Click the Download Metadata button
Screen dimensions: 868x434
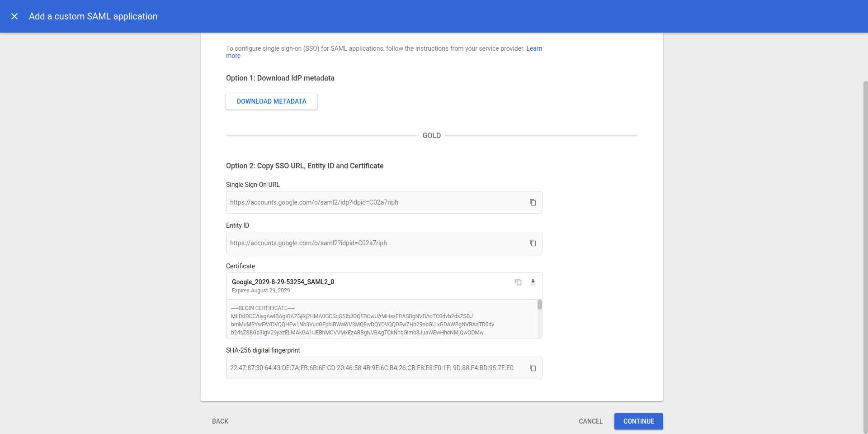coord(272,101)
